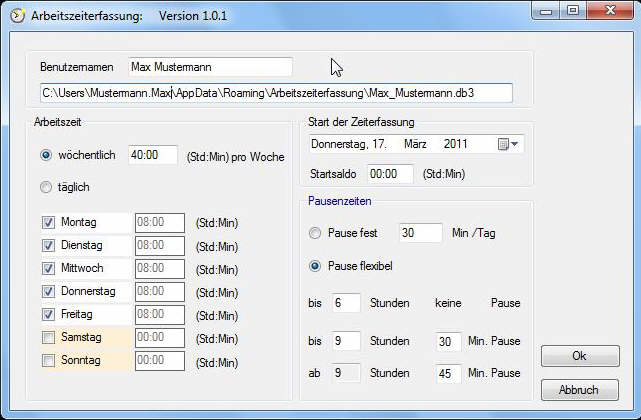Click the database path field ending in .db3
This screenshot has width=641, height=420.
276,93
